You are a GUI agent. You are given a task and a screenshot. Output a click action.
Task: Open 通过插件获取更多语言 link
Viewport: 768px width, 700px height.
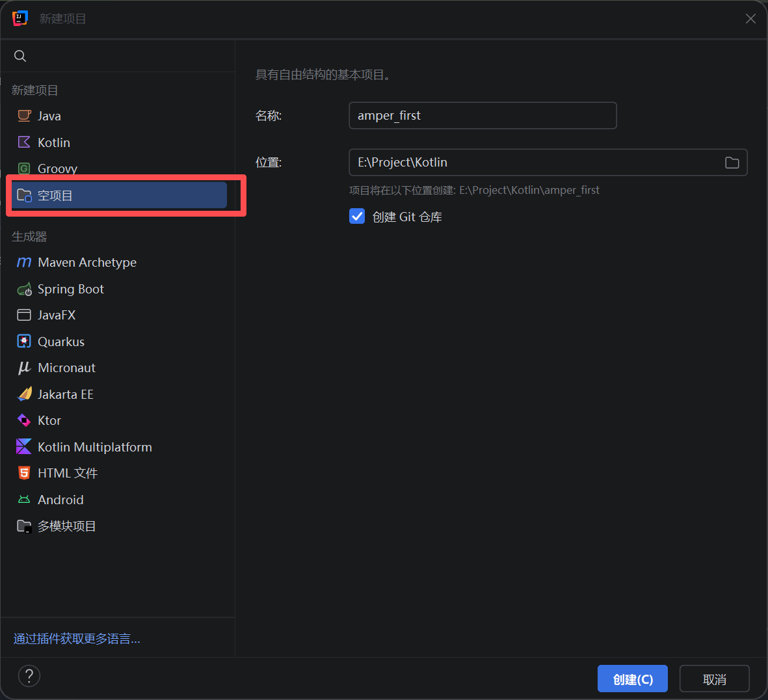click(x=77, y=639)
